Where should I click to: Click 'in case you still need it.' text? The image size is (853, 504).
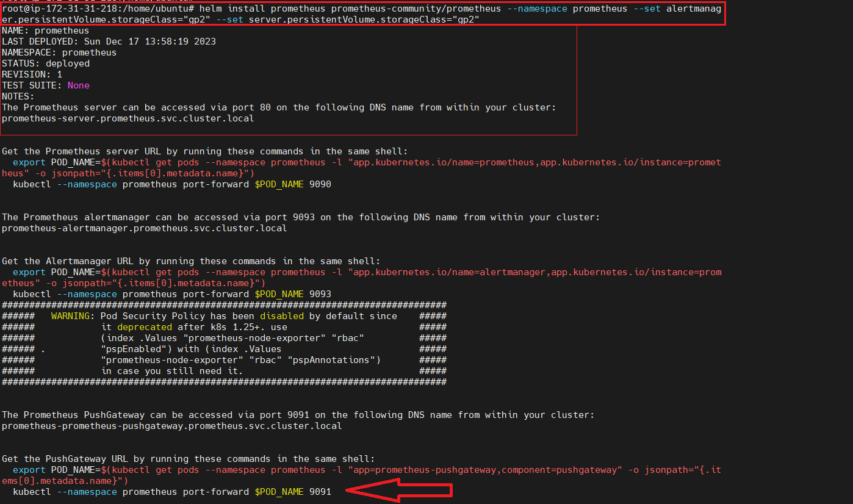click(x=172, y=371)
